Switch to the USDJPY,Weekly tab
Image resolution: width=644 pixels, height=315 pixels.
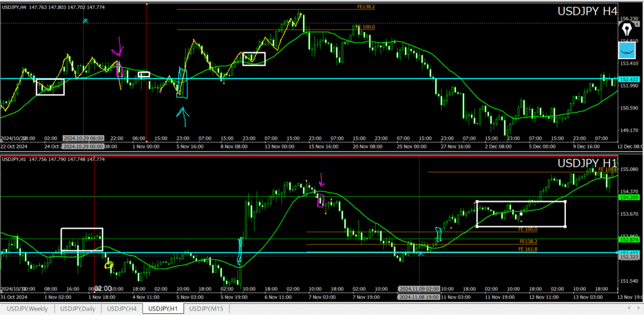[x=29, y=309]
